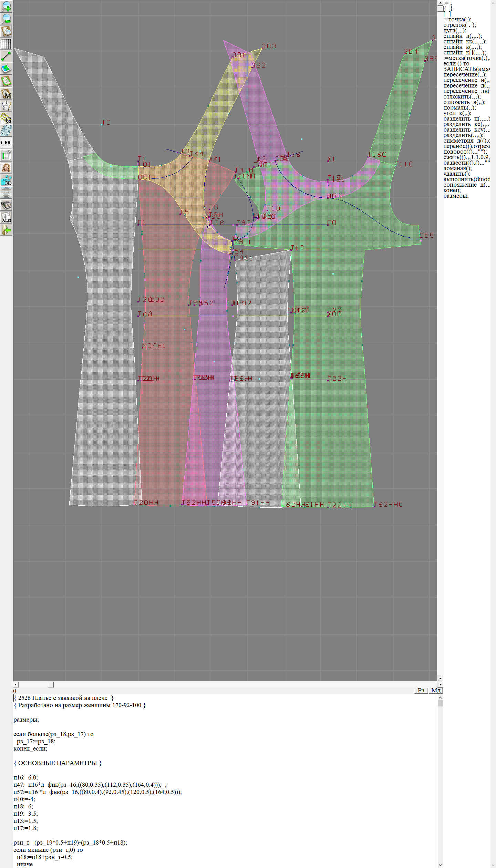Open the pattern pieces 'M' icon
The width and height of the screenshot is (496, 868).
pyautogui.click(x=6, y=93)
